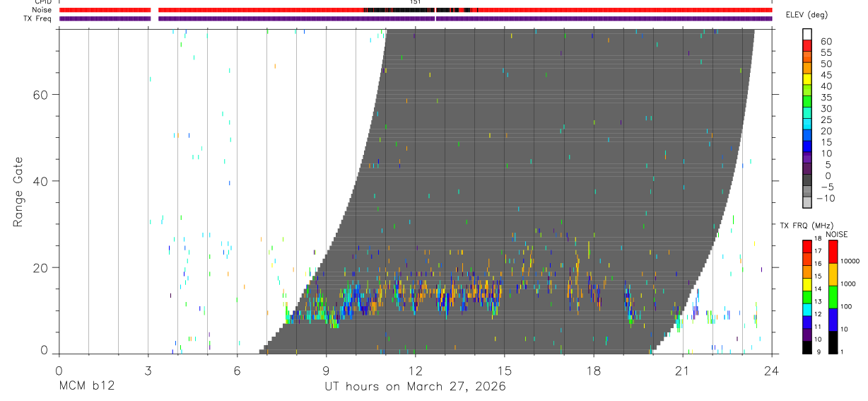This screenshot has width=868, height=401.
Task: Click the "12" tick on the UT hours axis
Action: point(415,369)
